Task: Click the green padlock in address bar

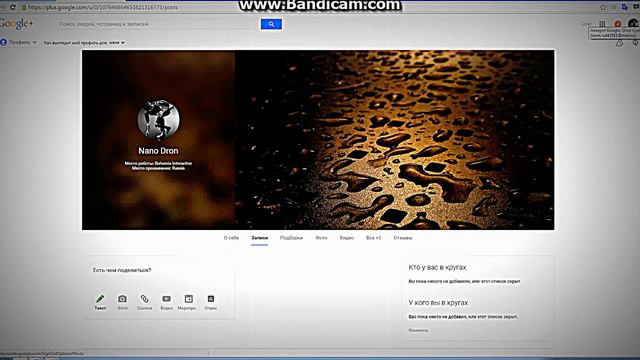Action: click(x=24, y=7)
